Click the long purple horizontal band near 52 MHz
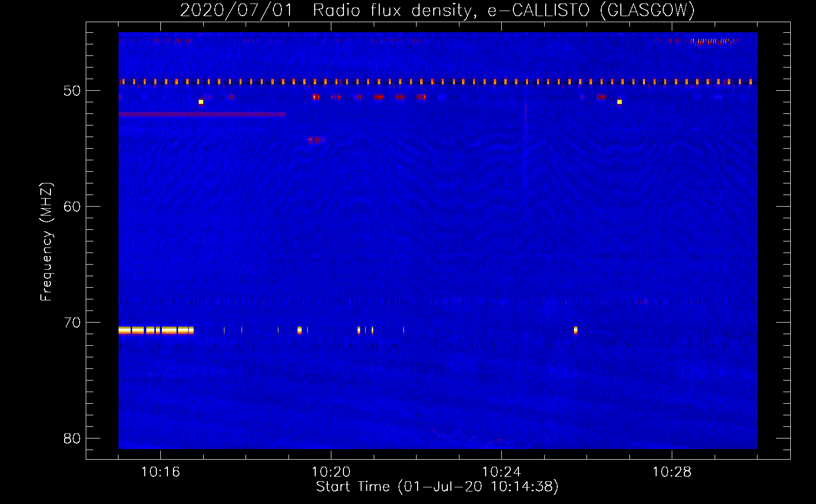This screenshot has height=504, width=816. click(x=202, y=114)
